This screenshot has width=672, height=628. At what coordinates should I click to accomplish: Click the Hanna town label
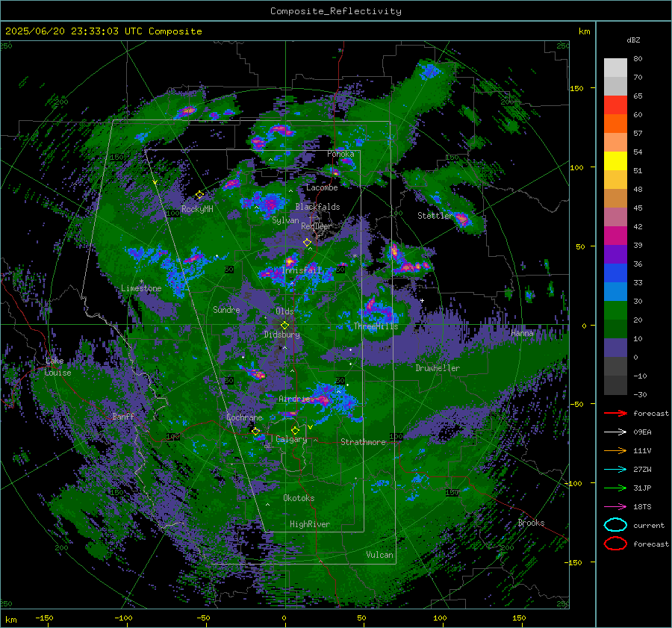(x=522, y=333)
